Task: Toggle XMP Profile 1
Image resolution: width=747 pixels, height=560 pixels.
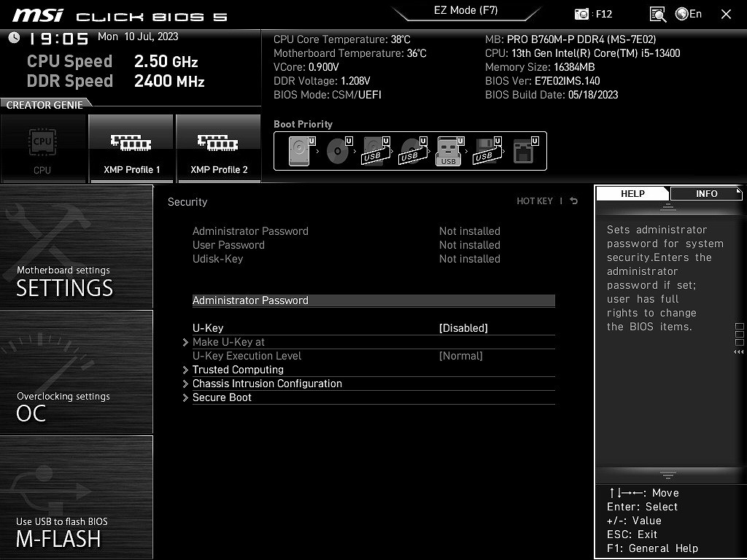Action: pyautogui.click(x=131, y=149)
